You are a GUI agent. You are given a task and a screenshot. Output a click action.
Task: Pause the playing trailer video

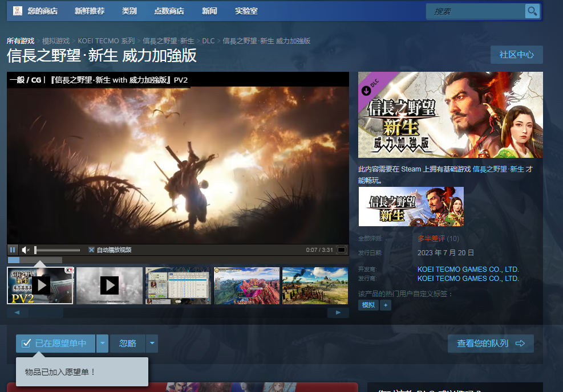[12, 250]
